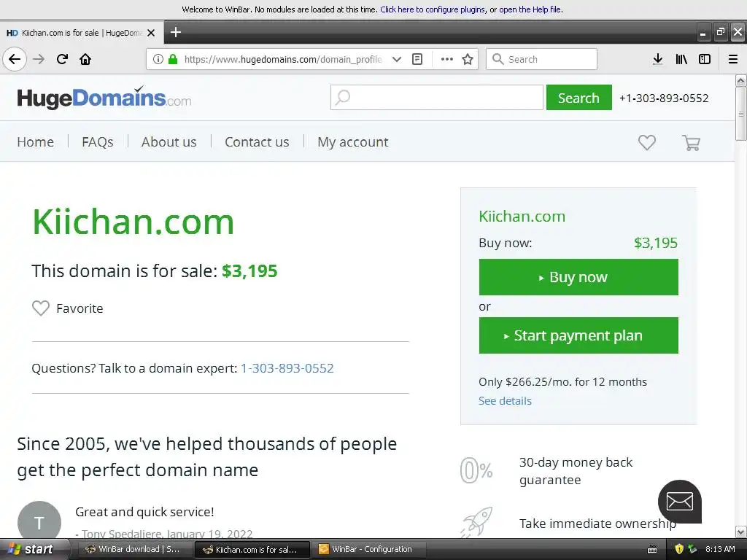Open the shopping cart icon
Screen dimensions: 747x560
pyautogui.click(x=691, y=142)
